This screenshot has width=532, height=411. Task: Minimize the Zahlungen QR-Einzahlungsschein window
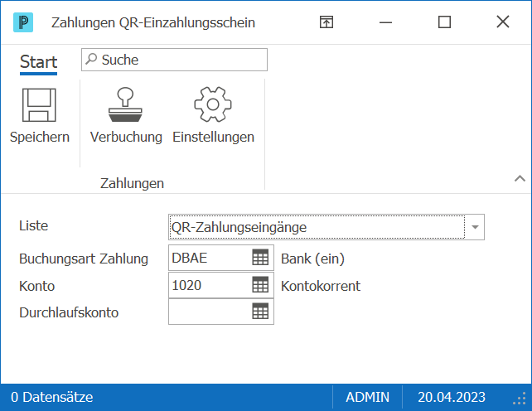(385, 22)
